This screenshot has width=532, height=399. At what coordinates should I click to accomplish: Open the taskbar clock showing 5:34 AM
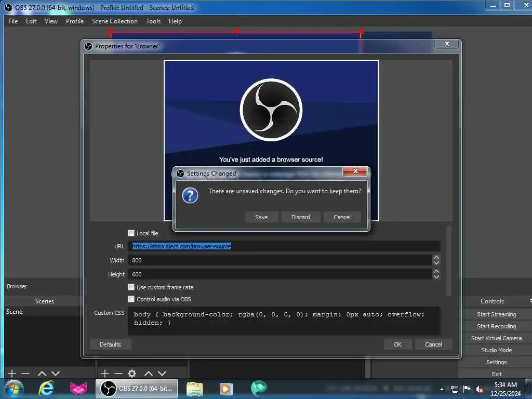point(505,389)
